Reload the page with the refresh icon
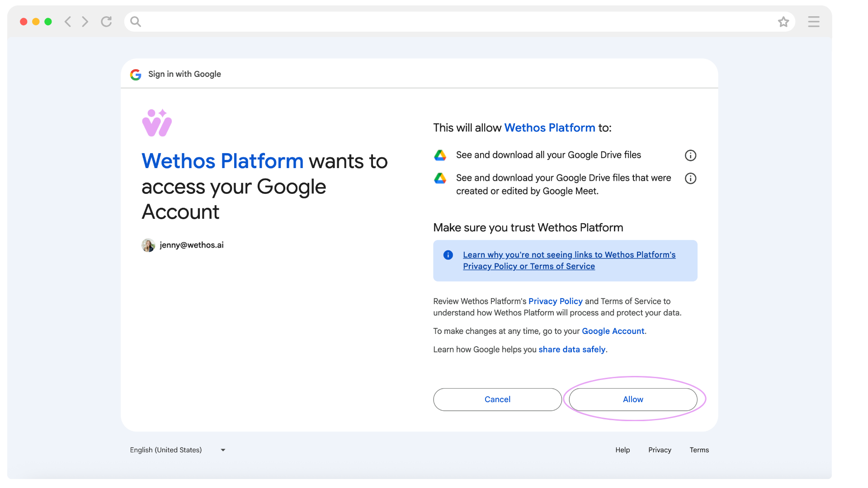868x488 pixels. [x=106, y=22]
